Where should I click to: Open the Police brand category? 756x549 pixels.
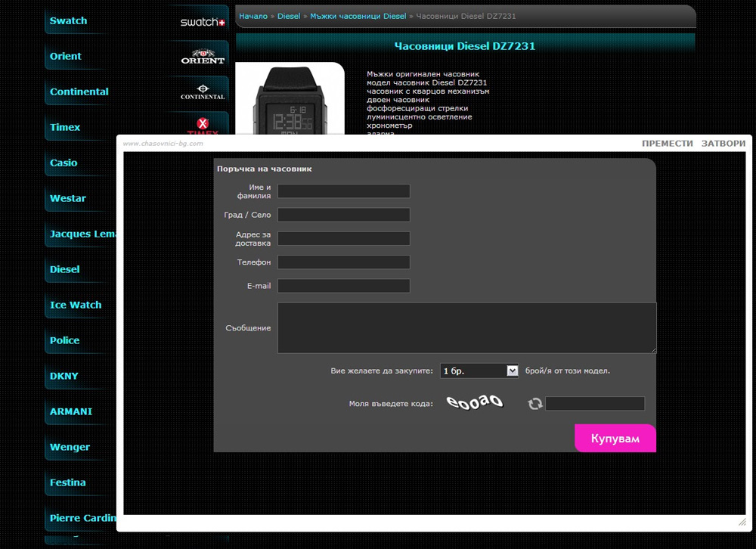(64, 340)
